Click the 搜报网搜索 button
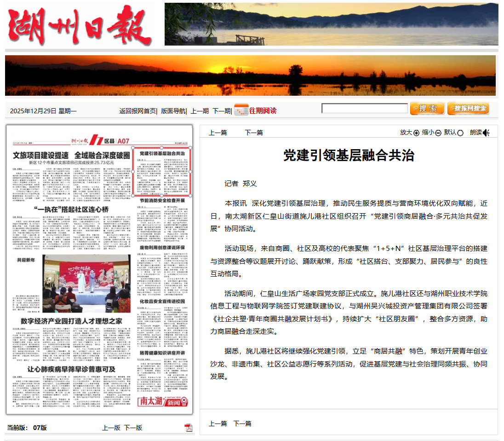 click(468, 109)
